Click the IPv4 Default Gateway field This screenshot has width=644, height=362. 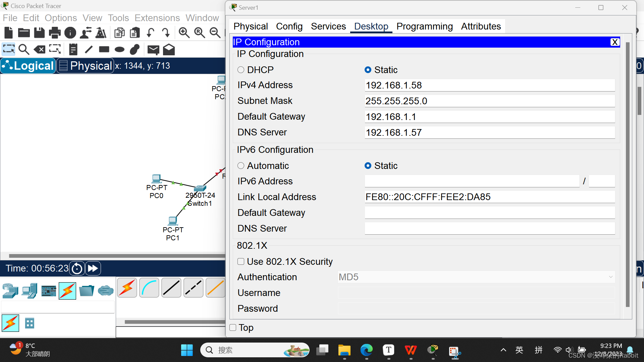[490, 117]
